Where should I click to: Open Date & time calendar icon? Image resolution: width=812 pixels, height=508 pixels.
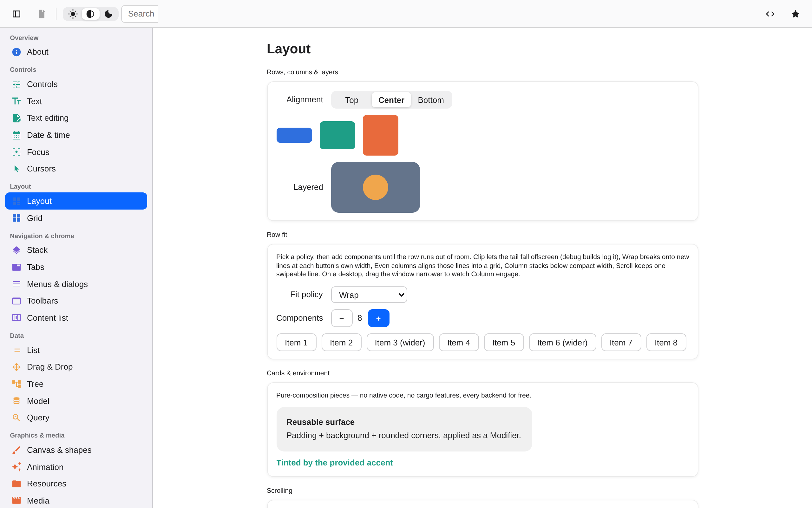point(16,135)
